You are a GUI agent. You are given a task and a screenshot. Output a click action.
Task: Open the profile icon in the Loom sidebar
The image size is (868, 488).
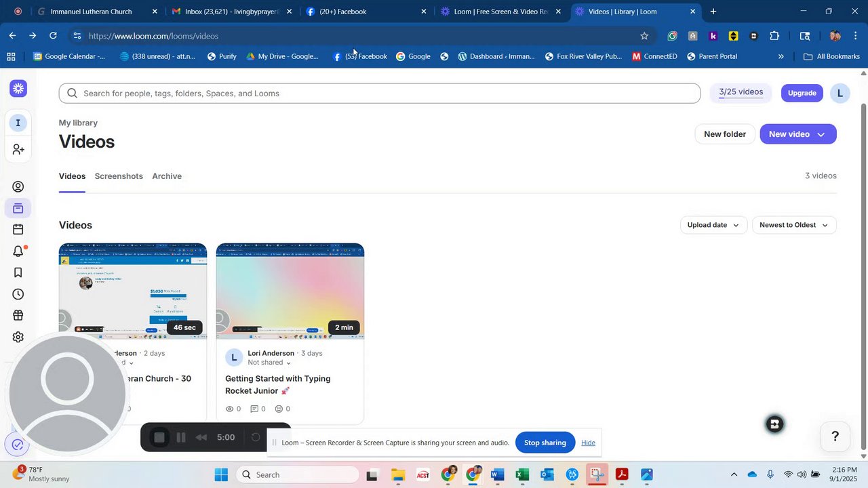pos(18,187)
